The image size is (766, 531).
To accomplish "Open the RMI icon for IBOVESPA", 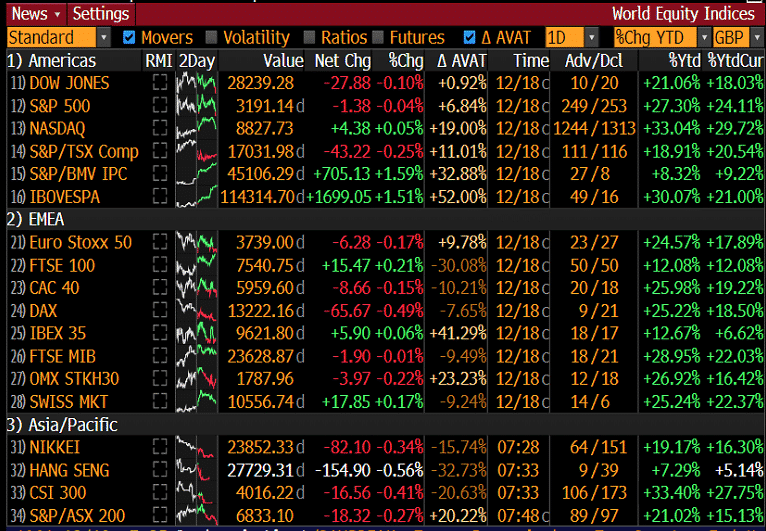I will coord(159,197).
